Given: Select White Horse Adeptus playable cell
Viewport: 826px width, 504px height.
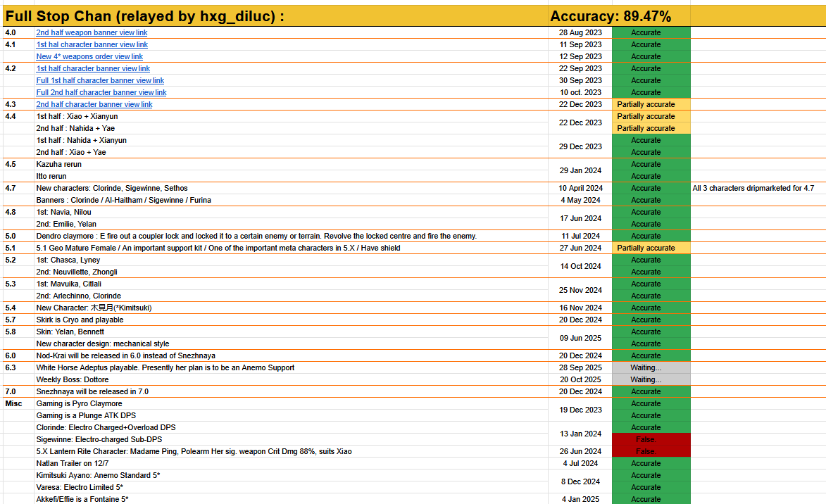Looking at the screenshot, I should (291, 367).
